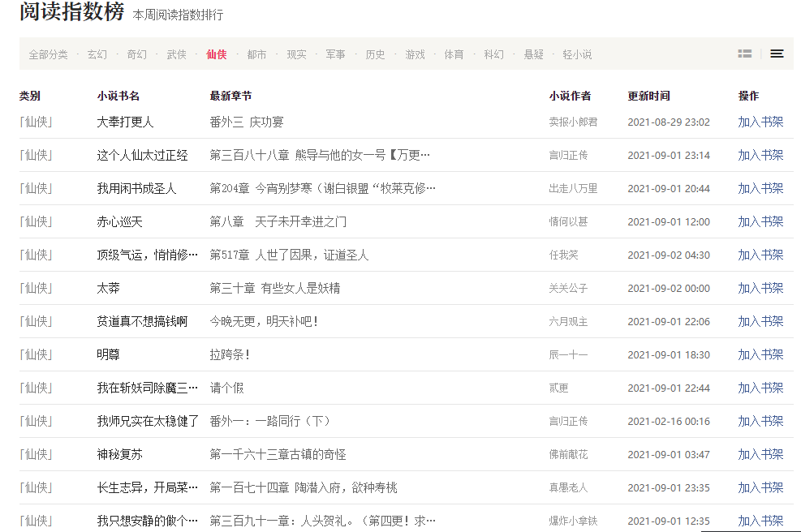Select the 武侠 category tab

[x=176, y=54]
